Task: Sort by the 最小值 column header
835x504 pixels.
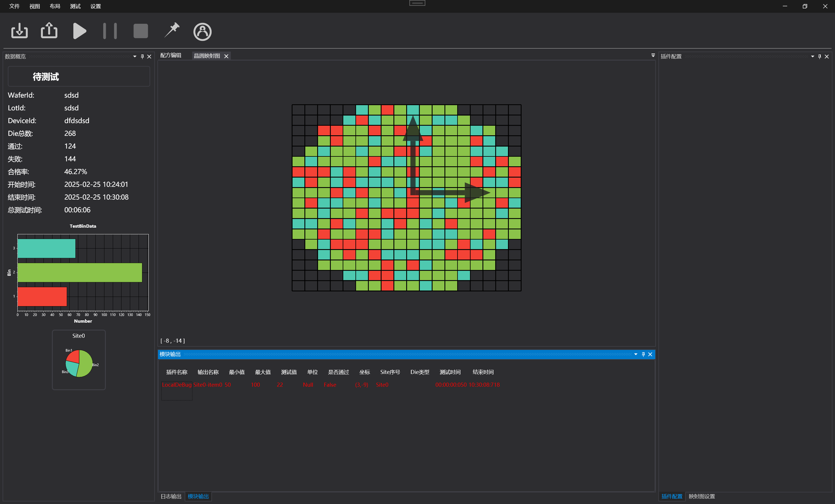Action: point(237,372)
